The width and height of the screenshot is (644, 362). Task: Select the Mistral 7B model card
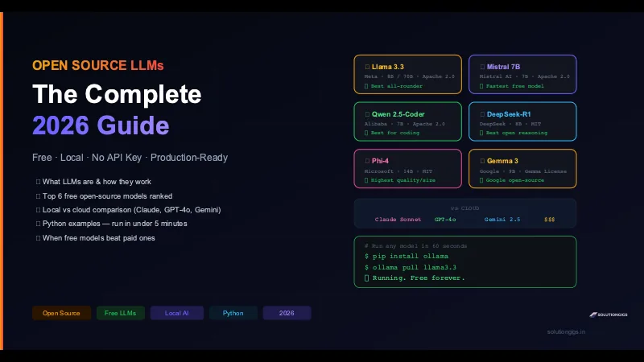pyautogui.click(x=522, y=74)
